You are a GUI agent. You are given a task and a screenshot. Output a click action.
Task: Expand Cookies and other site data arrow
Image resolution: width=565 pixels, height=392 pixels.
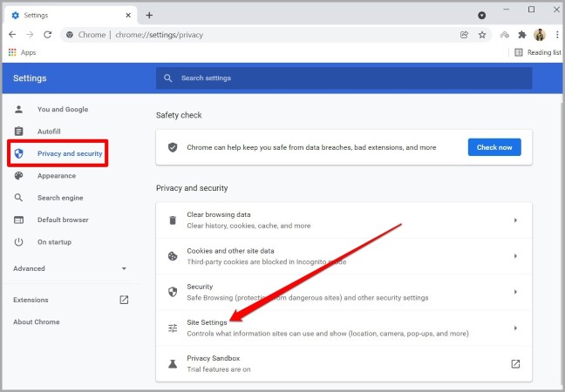[515, 256]
